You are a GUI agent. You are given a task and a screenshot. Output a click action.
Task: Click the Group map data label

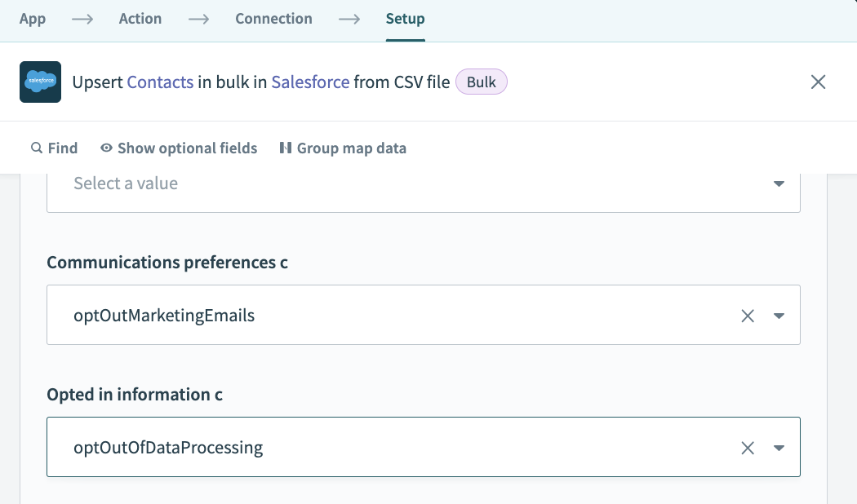coord(351,148)
